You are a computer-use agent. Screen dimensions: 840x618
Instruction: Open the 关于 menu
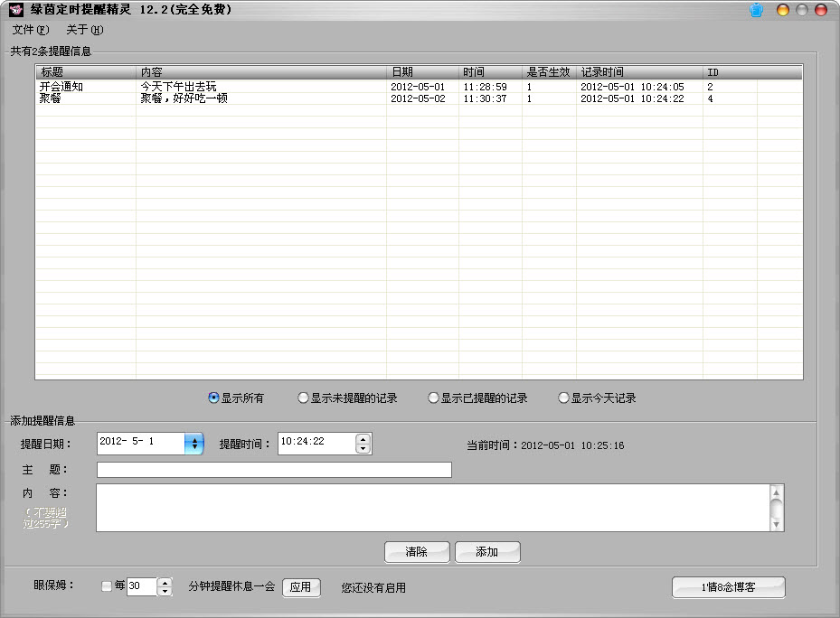point(84,30)
